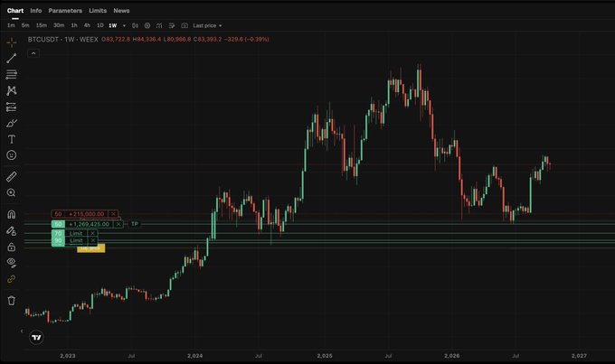Image resolution: width=615 pixels, height=364 pixels.
Task: Close the red +215,000.00 position label
Action: coord(113,214)
